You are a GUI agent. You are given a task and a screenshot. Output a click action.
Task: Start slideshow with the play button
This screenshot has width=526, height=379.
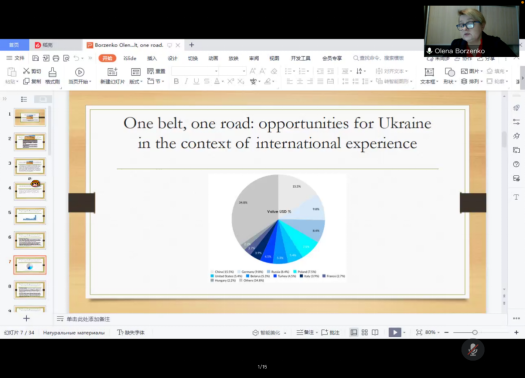[x=395, y=332]
